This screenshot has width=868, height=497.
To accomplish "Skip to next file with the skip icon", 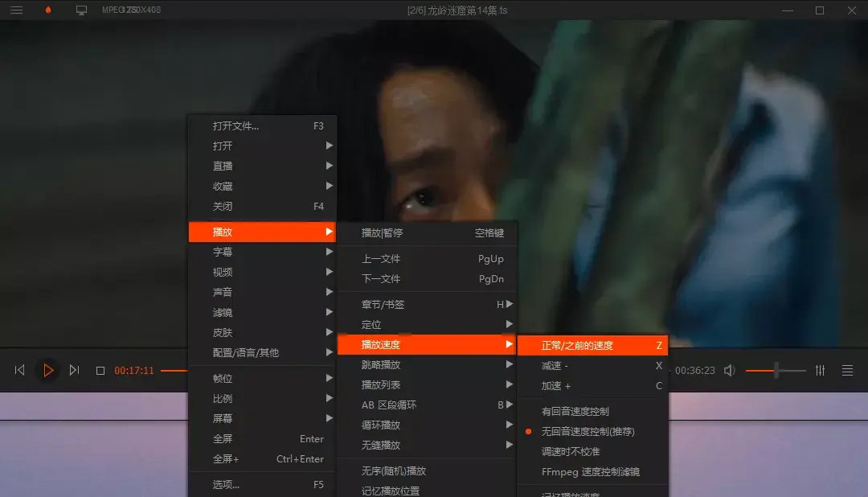I will (75, 370).
